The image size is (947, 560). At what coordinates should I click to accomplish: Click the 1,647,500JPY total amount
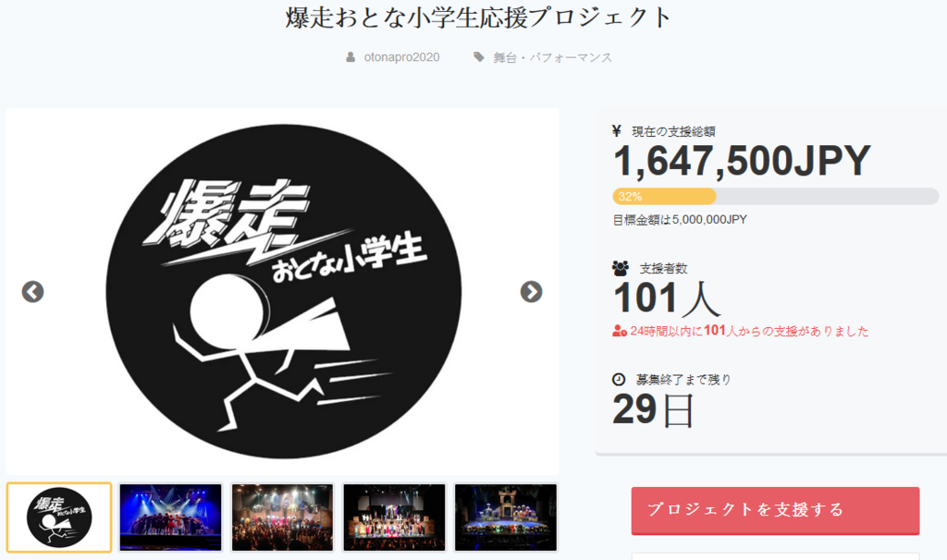[742, 161]
